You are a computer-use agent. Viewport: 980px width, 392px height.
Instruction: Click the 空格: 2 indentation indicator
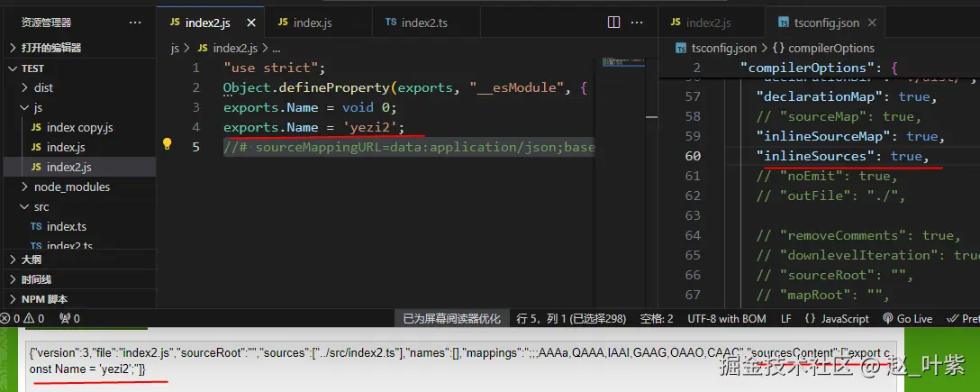coord(657,318)
